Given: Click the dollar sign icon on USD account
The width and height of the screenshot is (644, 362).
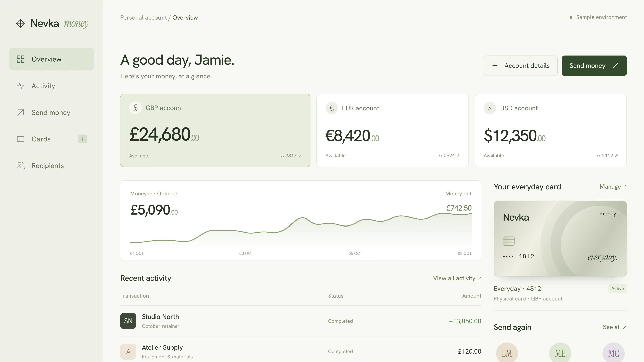Looking at the screenshot, I should tap(490, 108).
